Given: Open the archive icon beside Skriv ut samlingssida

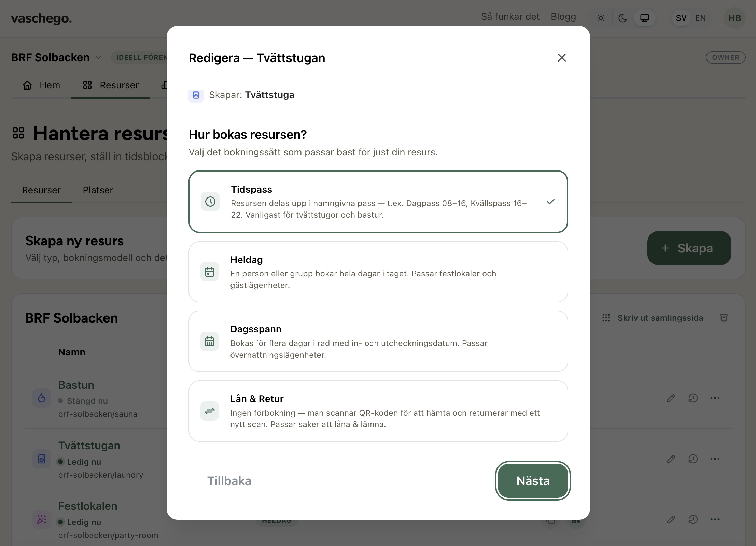Looking at the screenshot, I should (x=724, y=318).
